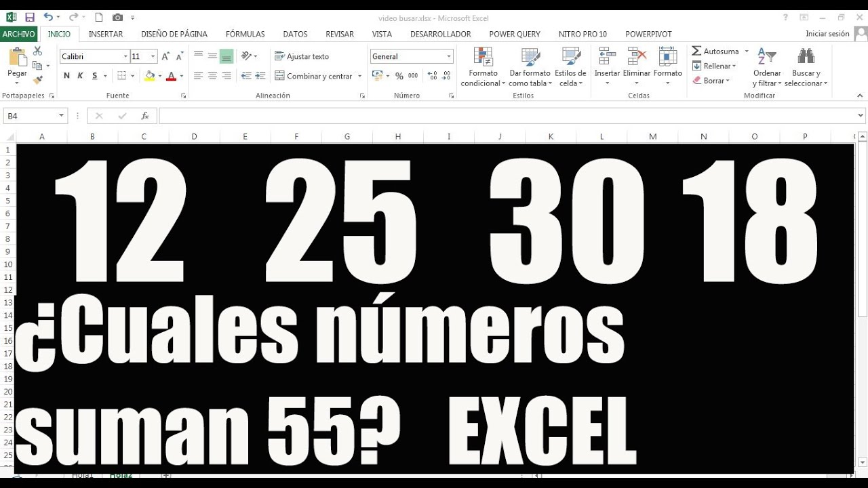This screenshot has width=868, height=488.
Task: Toggle Ajustar texto wrap
Action: point(302,56)
